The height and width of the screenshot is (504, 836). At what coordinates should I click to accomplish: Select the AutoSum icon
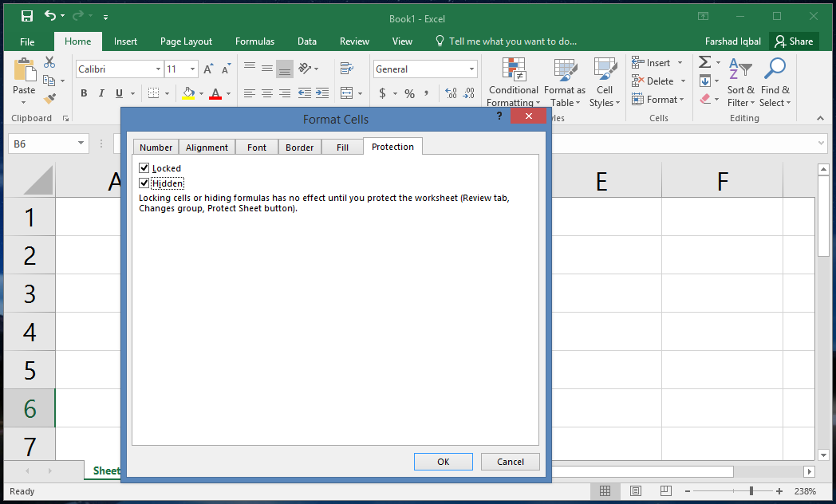704,61
